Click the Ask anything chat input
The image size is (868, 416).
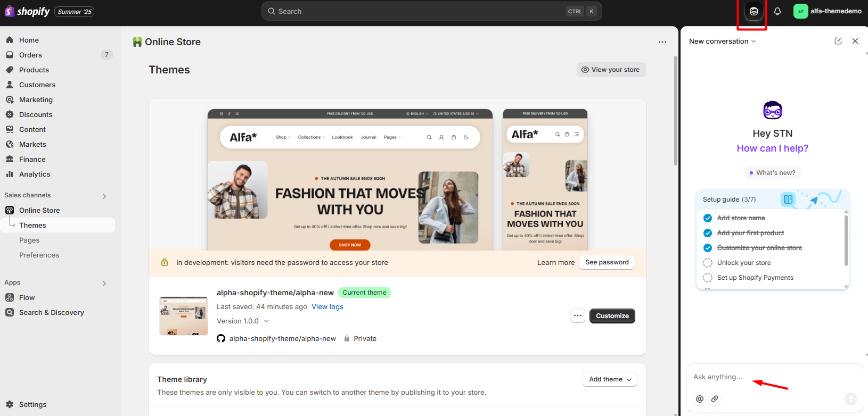(x=775, y=377)
